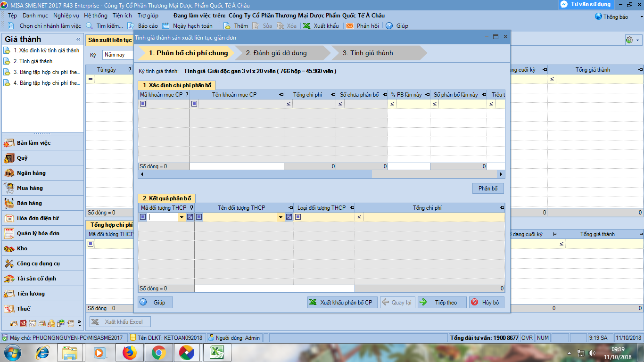Open Tên đối tượng THCP filter dropdown
This screenshot has width=644, height=362.
281,217
